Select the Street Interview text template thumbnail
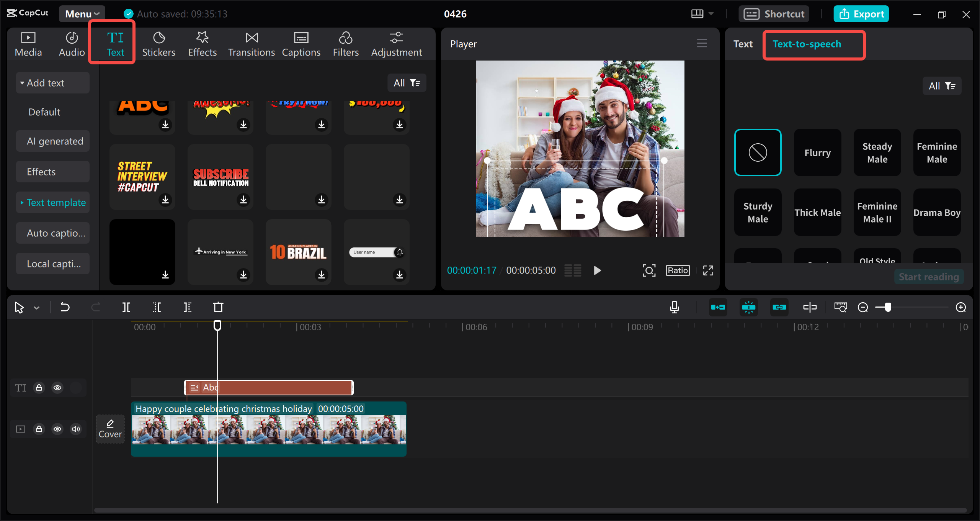 [142, 176]
